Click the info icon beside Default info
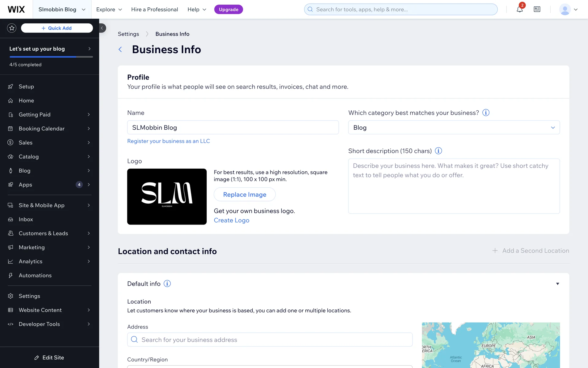Viewport: 588px width, 368px height. click(167, 284)
